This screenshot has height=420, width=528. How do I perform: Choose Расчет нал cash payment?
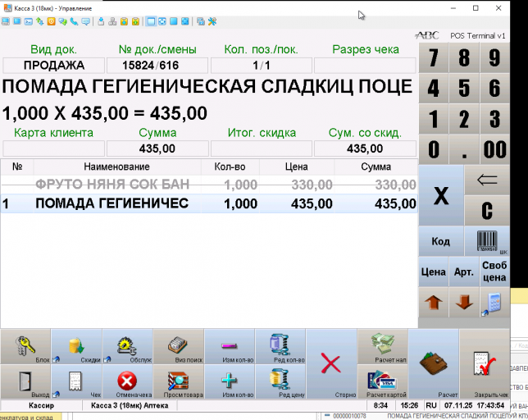pos(383,346)
